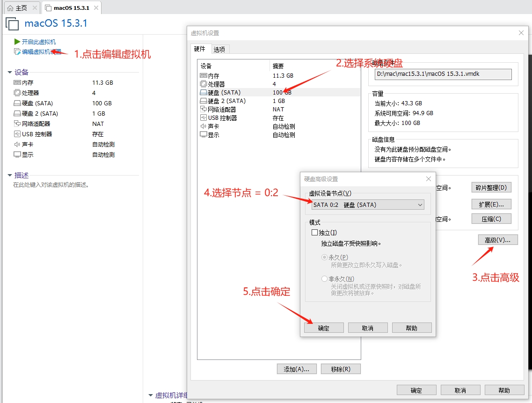
Task: Click 确定 in the 硬盘高级设置 dialog
Action: click(x=324, y=328)
